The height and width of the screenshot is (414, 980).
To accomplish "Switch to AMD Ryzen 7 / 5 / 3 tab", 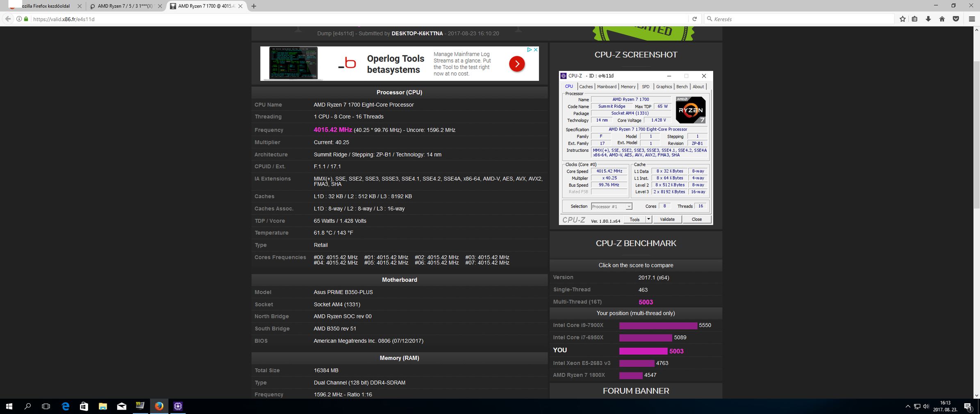I will point(125,6).
